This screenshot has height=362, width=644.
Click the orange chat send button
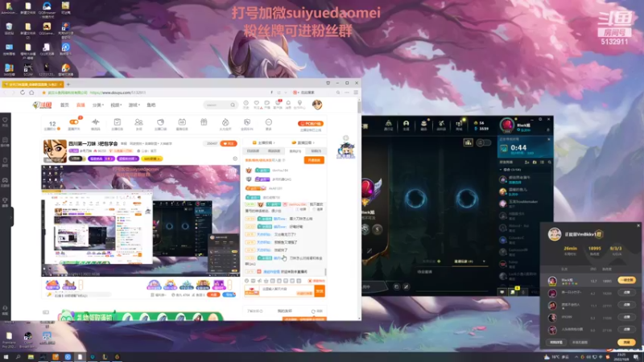(320, 291)
